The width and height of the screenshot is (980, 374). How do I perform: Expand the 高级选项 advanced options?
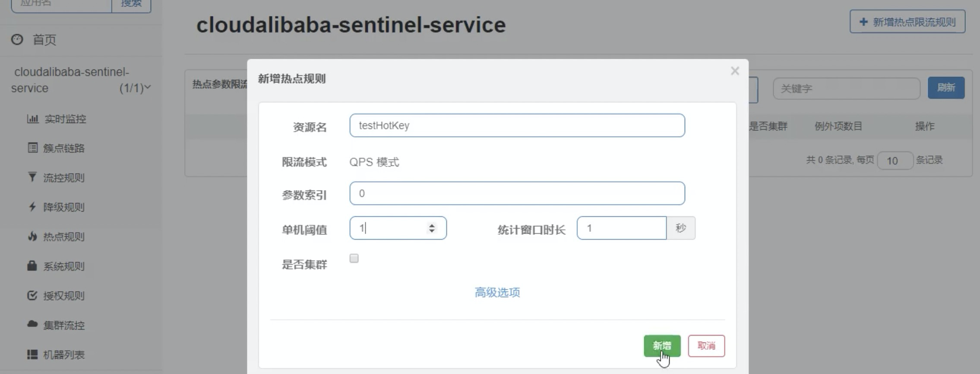(x=497, y=292)
